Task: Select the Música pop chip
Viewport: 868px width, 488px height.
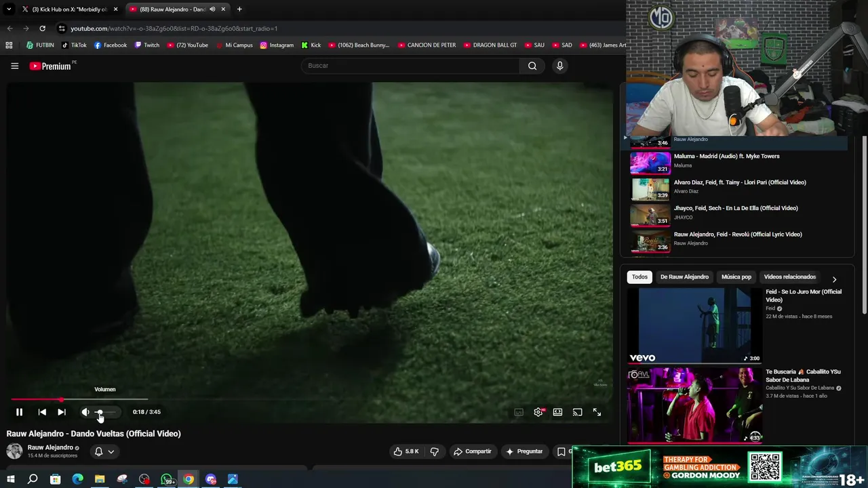Action: pos(736,277)
